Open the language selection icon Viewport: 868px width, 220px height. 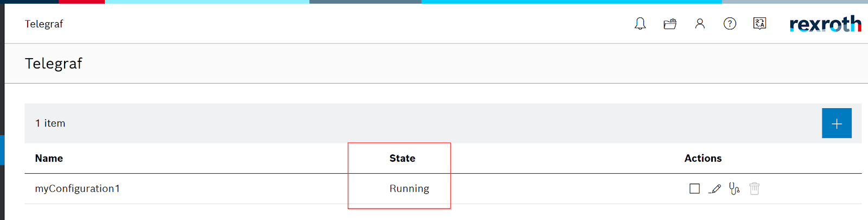click(x=759, y=23)
